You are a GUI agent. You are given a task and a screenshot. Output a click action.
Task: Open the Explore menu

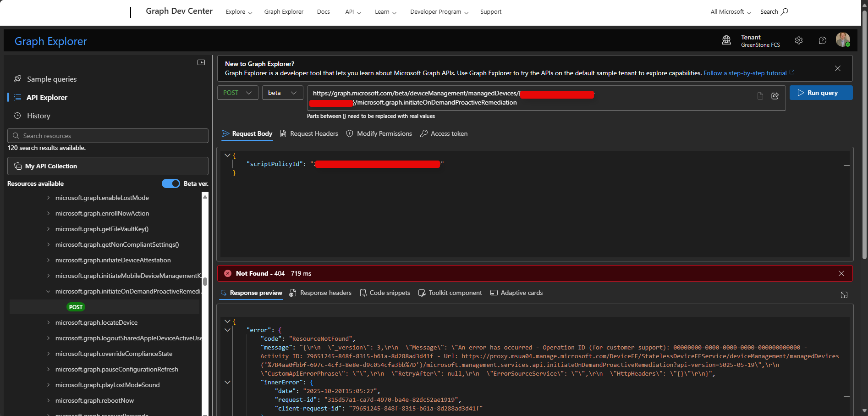239,12
